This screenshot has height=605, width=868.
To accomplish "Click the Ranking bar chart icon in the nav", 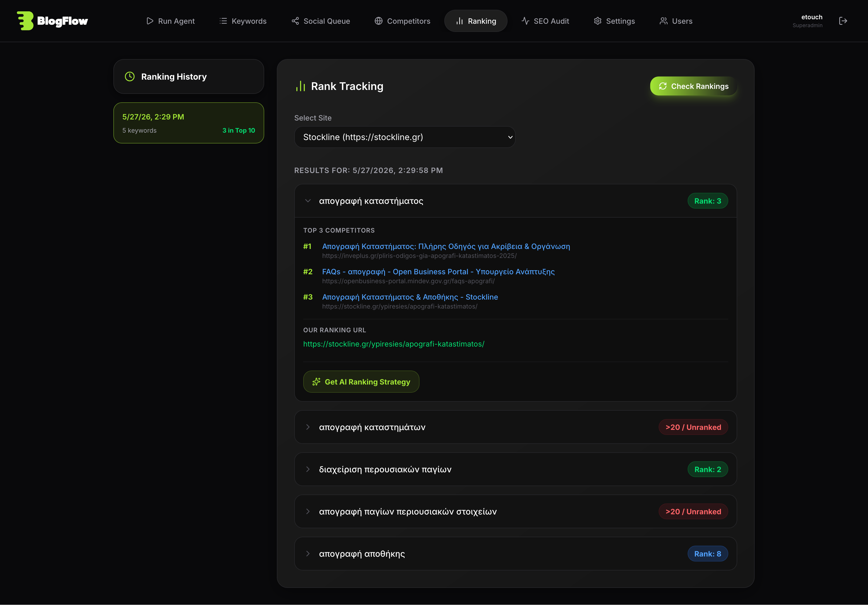I will click(x=459, y=21).
